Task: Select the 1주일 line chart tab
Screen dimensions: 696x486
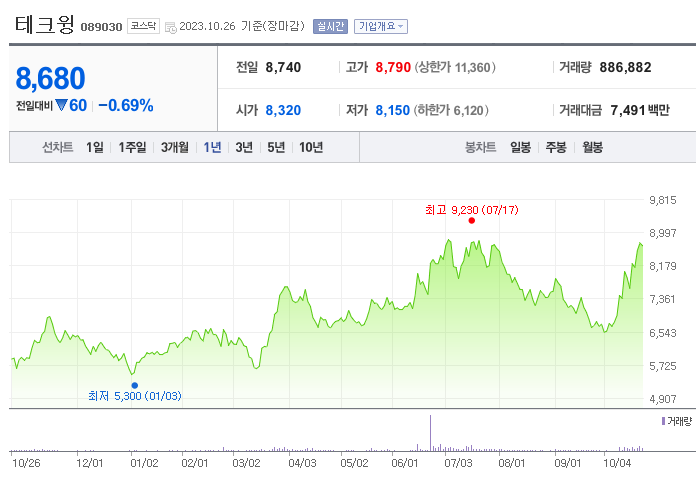Action: [132, 147]
